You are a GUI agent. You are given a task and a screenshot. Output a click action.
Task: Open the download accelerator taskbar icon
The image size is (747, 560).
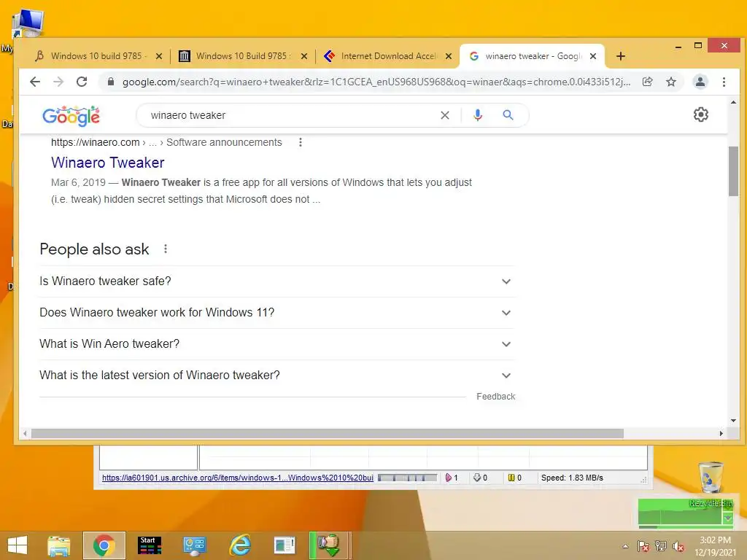click(x=329, y=545)
